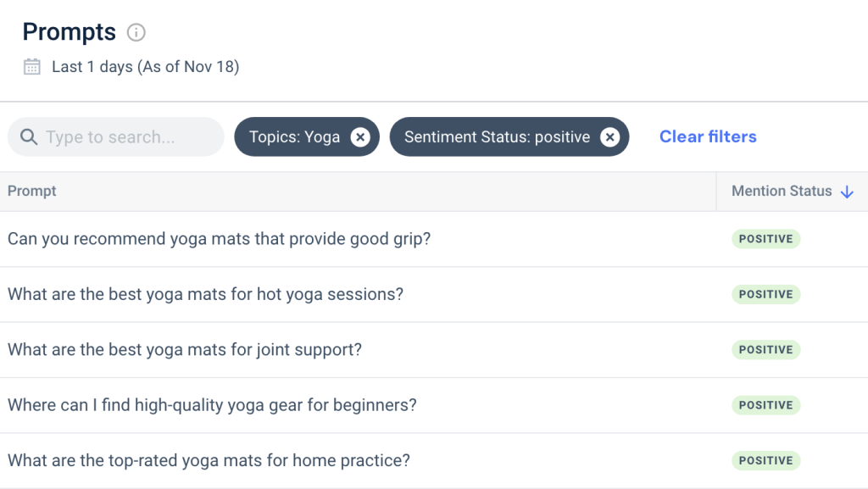
Task: Click the Prompt column header
Action: (x=32, y=192)
